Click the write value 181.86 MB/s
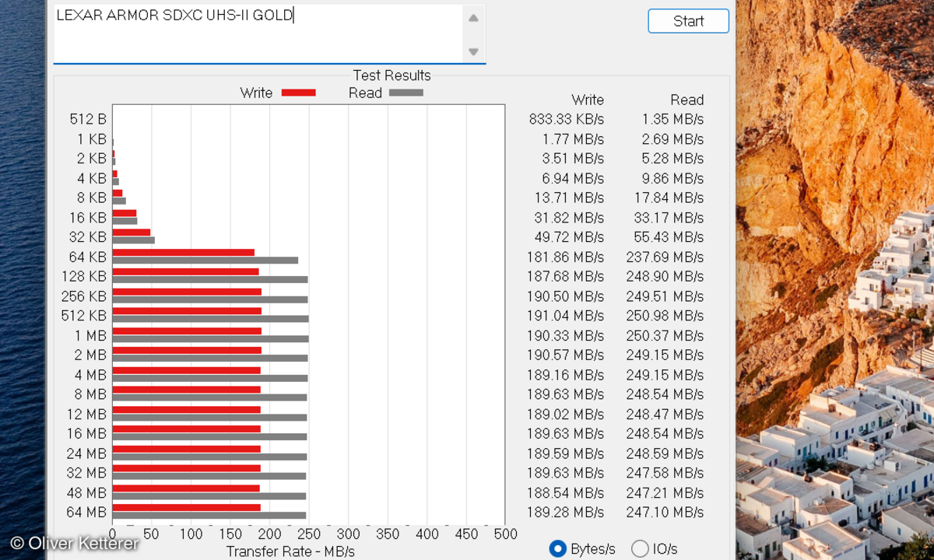The width and height of the screenshot is (934, 560). click(x=566, y=257)
